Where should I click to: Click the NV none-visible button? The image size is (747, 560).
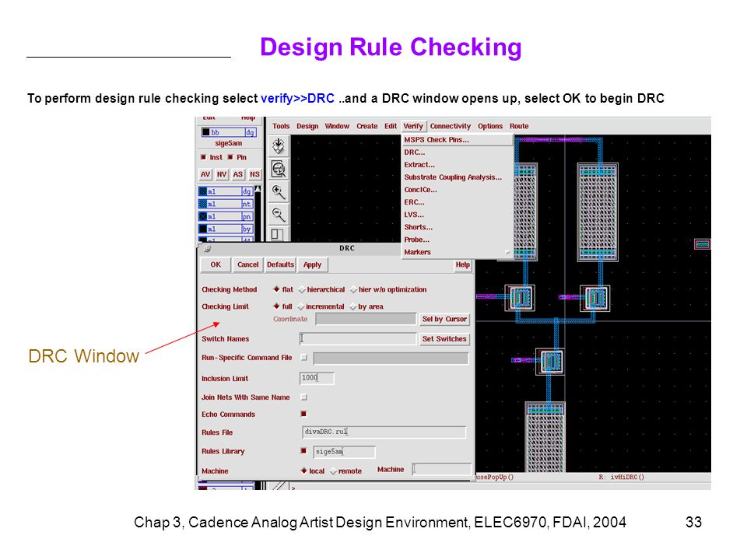222,174
